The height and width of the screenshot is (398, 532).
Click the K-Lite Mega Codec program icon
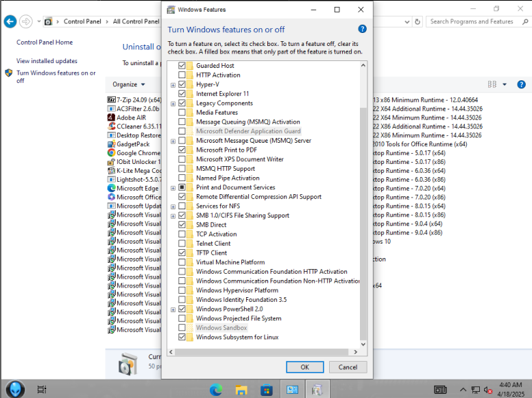[111, 170]
